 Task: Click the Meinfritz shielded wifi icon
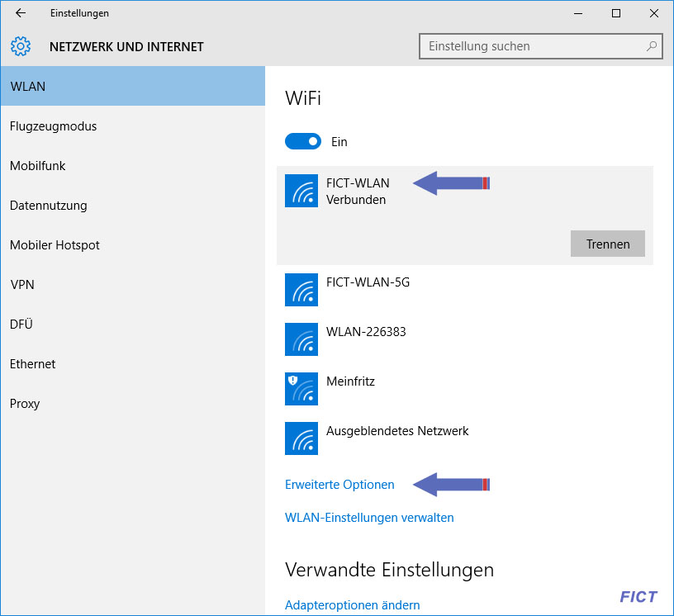(x=301, y=389)
